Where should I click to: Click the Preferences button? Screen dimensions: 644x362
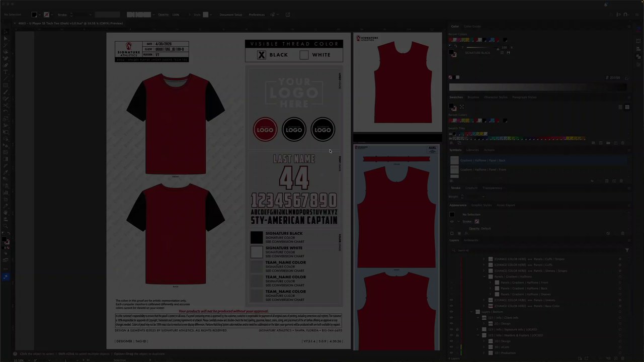[x=257, y=15]
